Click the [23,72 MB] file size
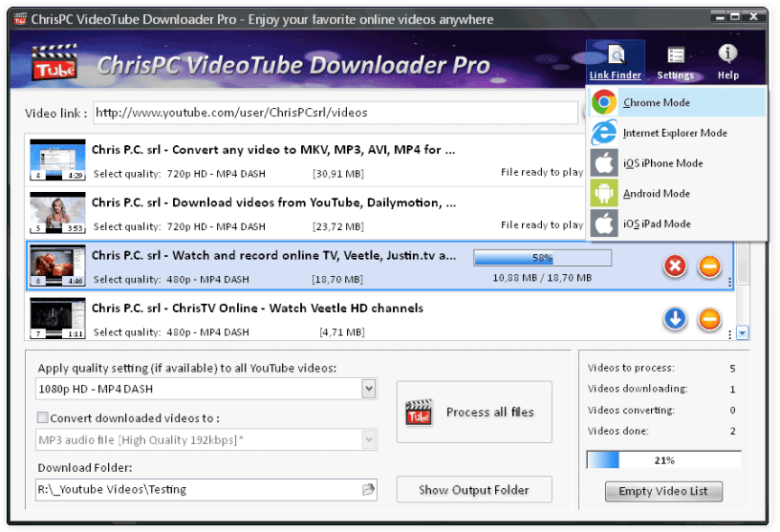780x532 pixels. click(x=338, y=226)
